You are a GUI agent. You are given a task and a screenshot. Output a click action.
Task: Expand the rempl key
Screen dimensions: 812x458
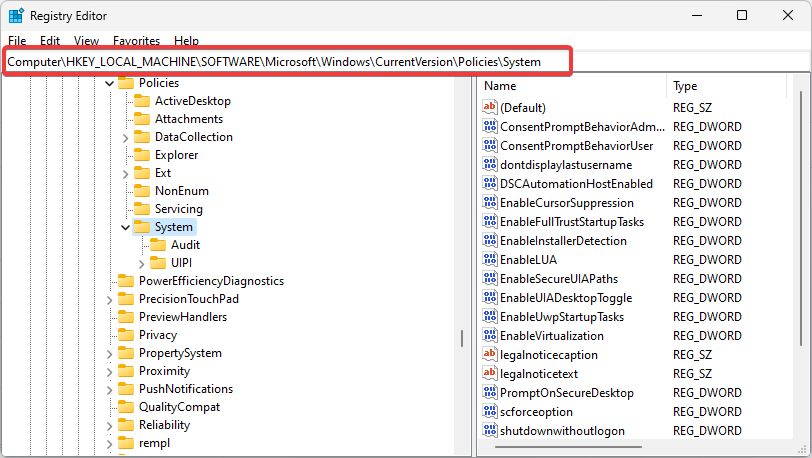coord(109,443)
